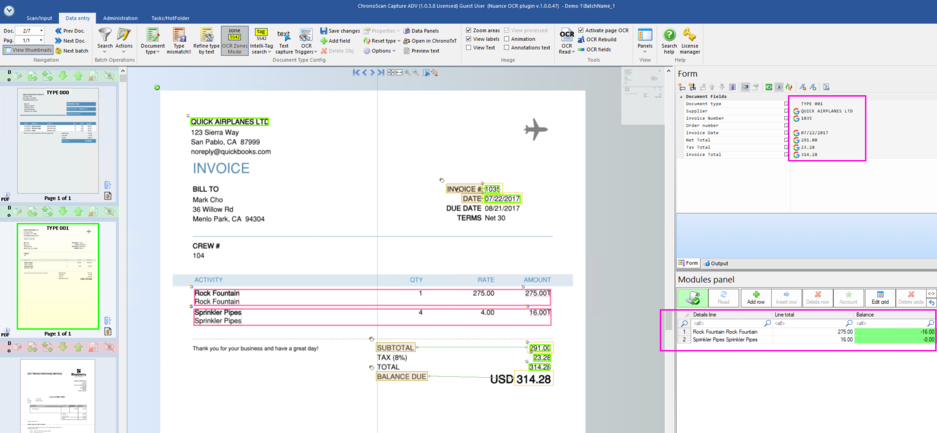Switch to the Administration tab
Viewport: 937px width, 433px height.
point(120,18)
